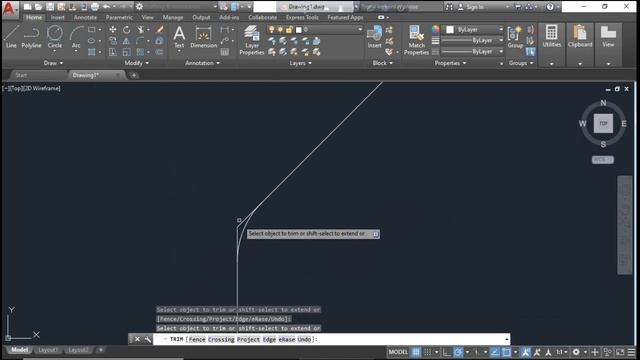Viewport: 640px width, 360px height.
Task: Click the Insert block icon
Action: point(374,37)
